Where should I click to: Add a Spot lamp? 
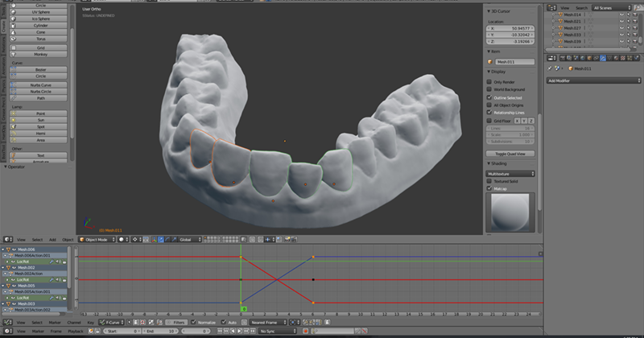[x=40, y=126]
